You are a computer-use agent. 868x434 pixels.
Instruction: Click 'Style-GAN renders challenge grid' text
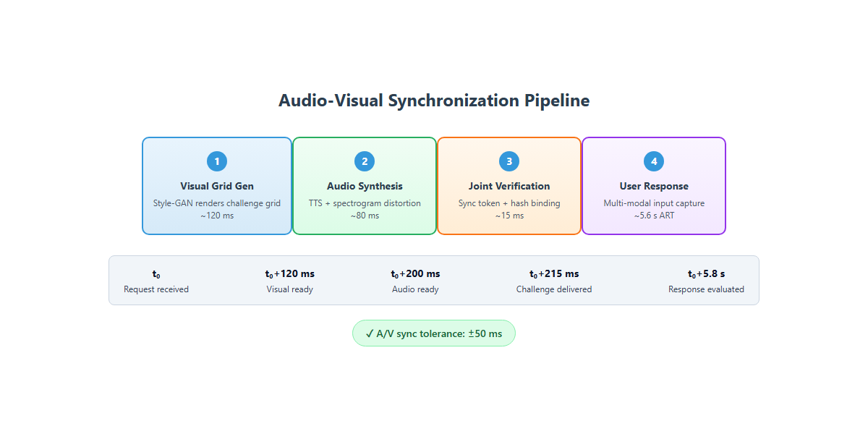pyautogui.click(x=217, y=203)
